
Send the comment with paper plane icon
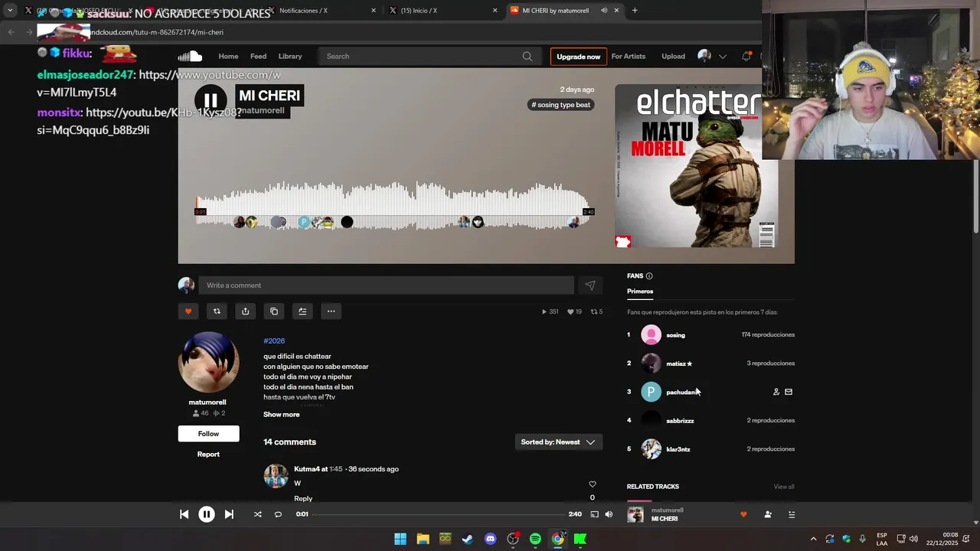tap(590, 285)
